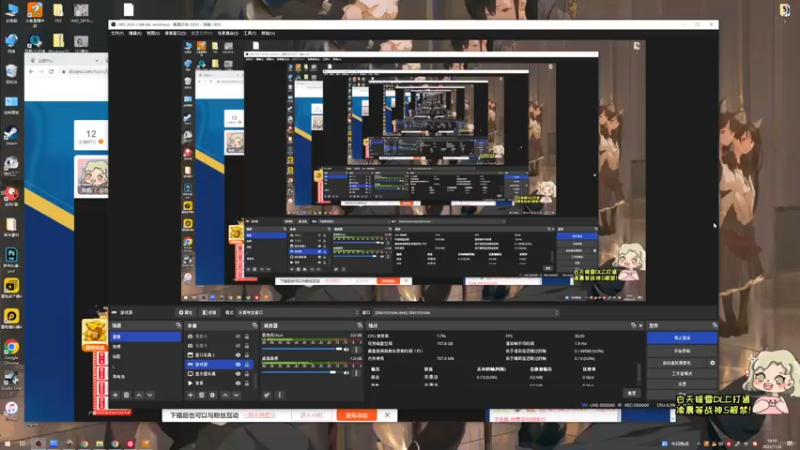Viewport: 800px width, 450px height.
Task: Delete selected source with the trash icon
Action: pos(202,395)
